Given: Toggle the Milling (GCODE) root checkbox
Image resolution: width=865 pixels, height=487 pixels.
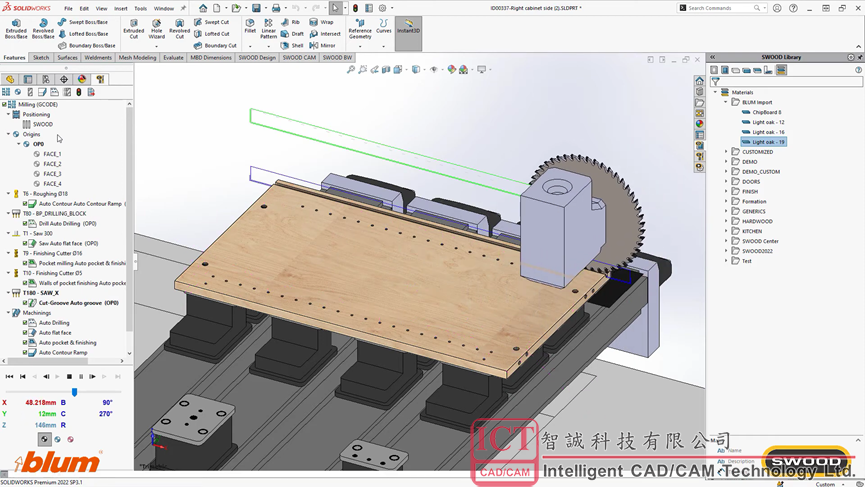Looking at the screenshot, I should pos(4,104).
